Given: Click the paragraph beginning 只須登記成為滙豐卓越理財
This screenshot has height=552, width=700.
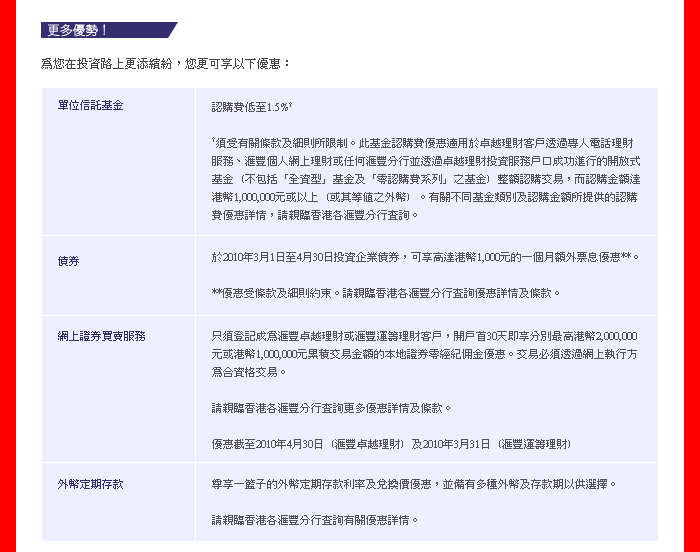Looking at the screenshot, I should [424, 336].
